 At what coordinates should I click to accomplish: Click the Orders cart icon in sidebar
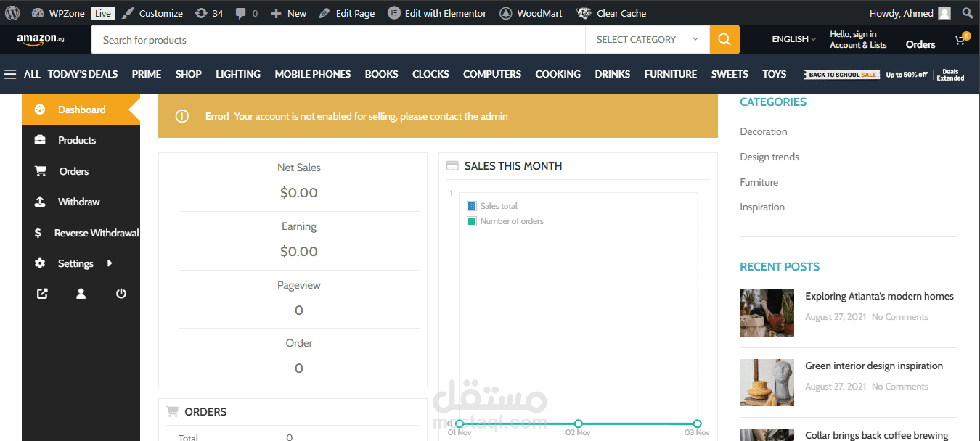click(41, 171)
